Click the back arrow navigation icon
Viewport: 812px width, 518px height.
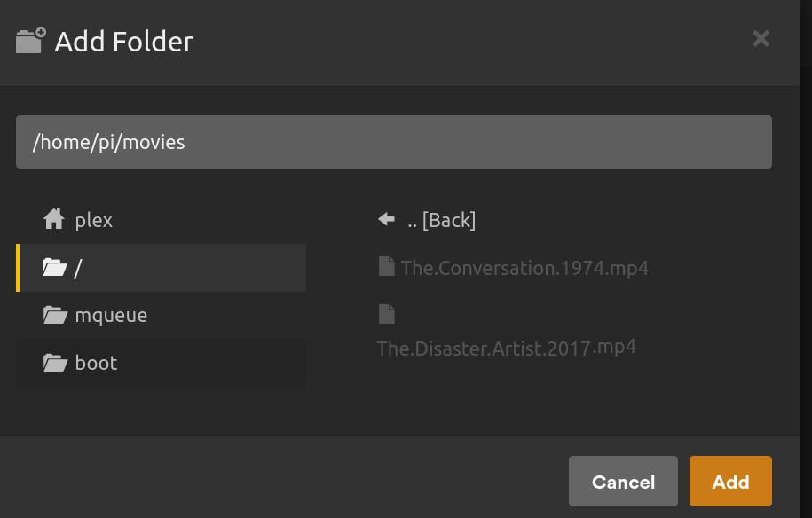pyautogui.click(x=385, y=218)
